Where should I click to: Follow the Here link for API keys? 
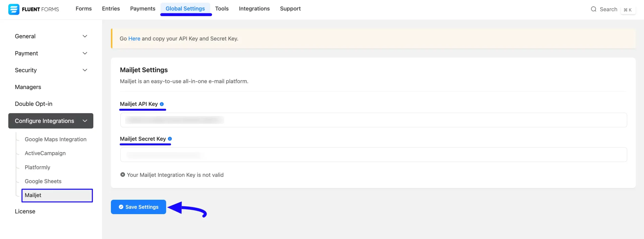tap(134, 39)
